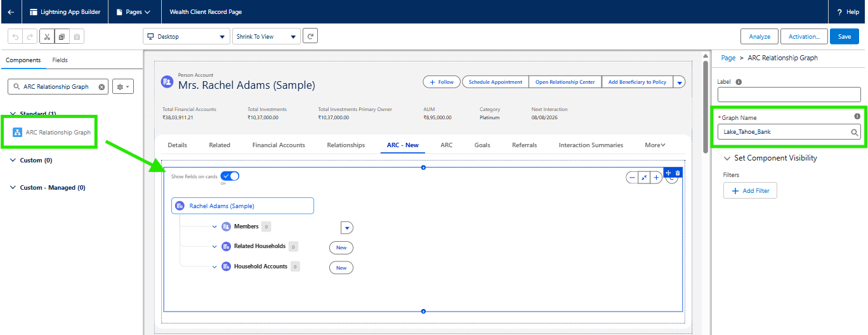868x335 pixels.
Task: Click the Copy icon in toolbar
Action: click(62, 37)
